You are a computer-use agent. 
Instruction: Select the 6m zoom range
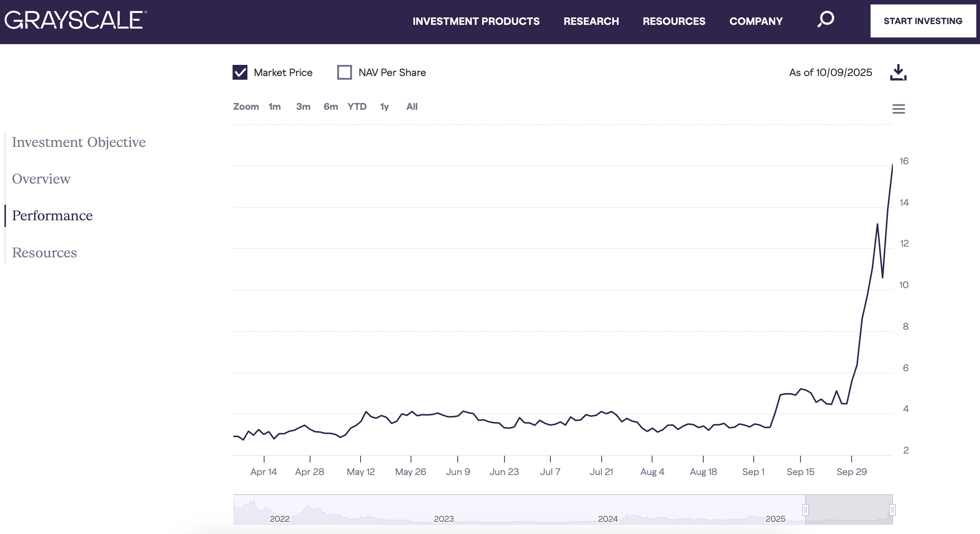[x=330, y=107]
